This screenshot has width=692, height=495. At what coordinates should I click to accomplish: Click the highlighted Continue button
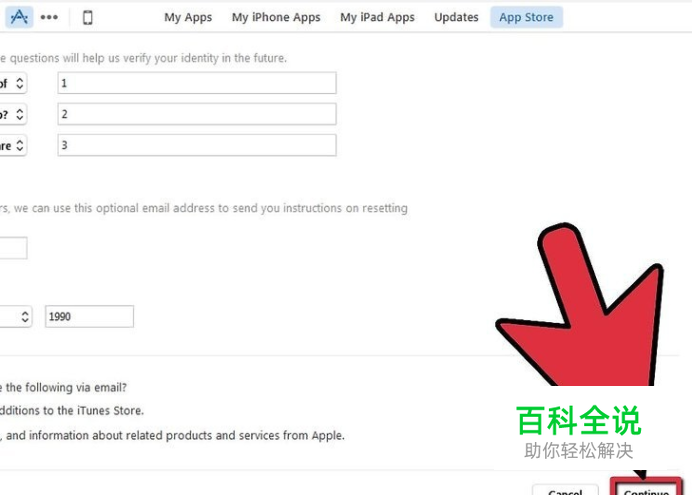646,487
